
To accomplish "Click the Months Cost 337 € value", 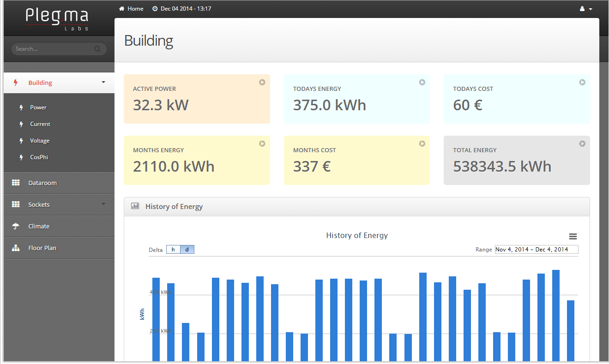I will [x=312, y=167].
